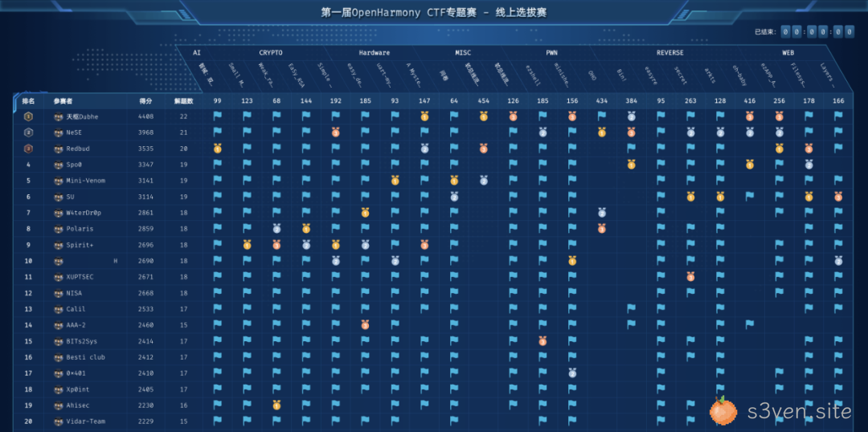This screenshot has height=432, width=868.
Task: Open the easyre challenge header
Action: [651, 75]
